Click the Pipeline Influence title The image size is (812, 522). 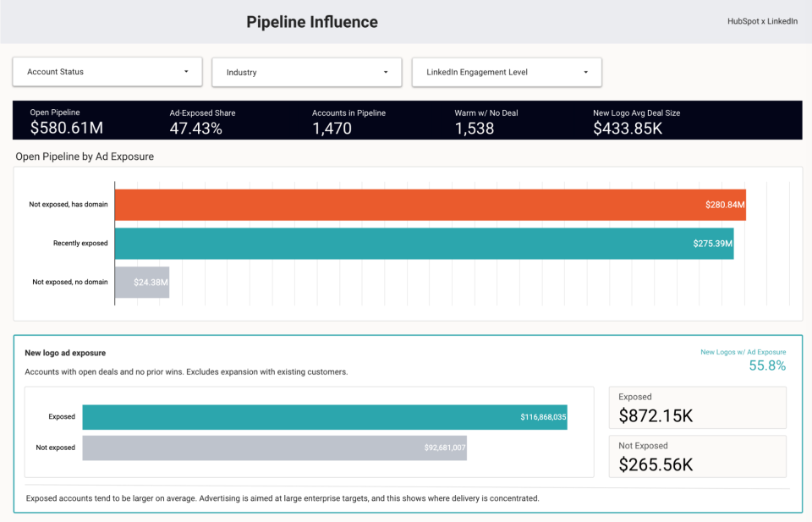(x=312, y=22)
